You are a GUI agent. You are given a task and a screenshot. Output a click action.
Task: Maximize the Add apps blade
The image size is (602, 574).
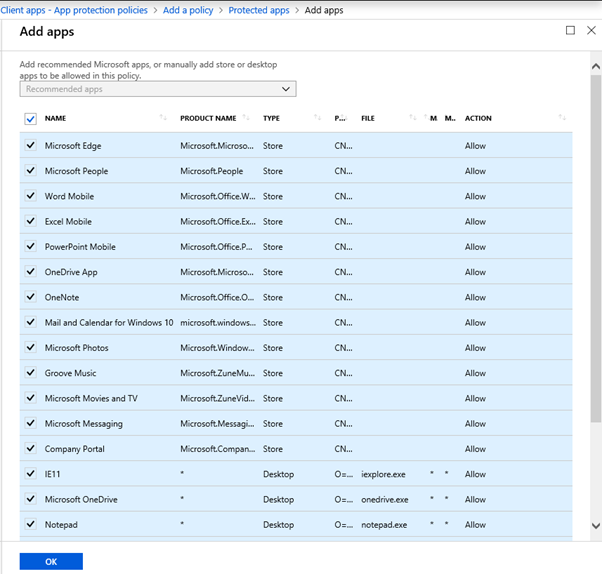pyautogui.click(x=570, y=30)
